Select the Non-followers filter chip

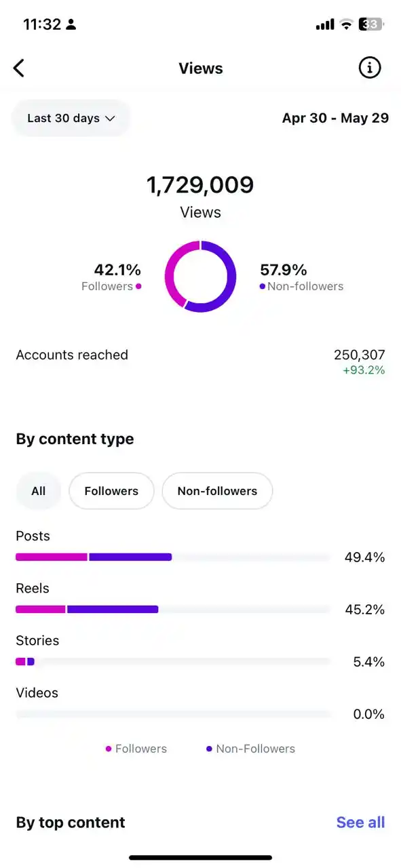tap(217, 491)
